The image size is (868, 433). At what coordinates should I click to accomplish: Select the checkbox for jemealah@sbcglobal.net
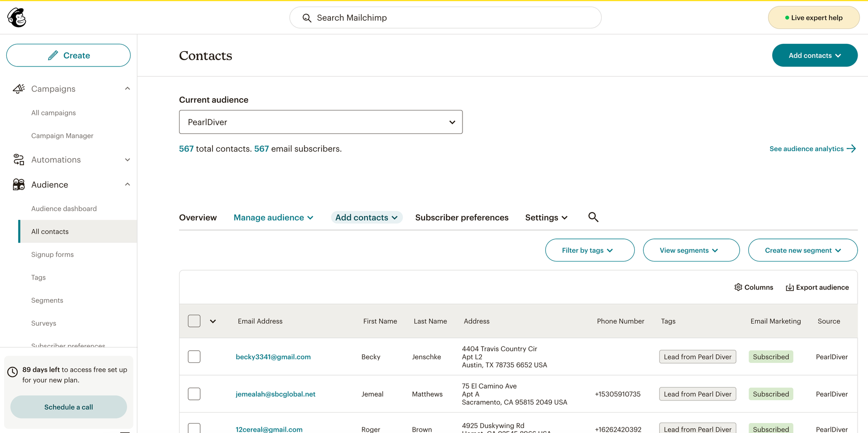point(194,394)
